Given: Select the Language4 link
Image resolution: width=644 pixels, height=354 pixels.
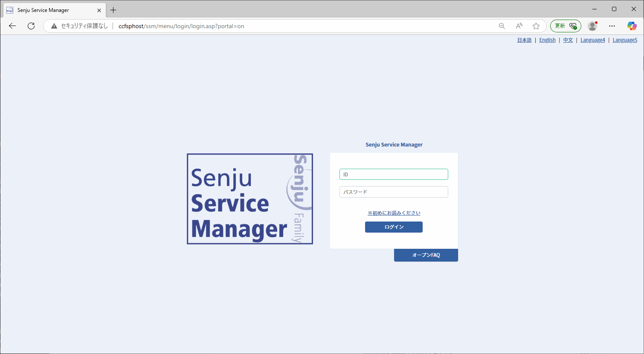Looking at the screenshot, I should [592, 40].
